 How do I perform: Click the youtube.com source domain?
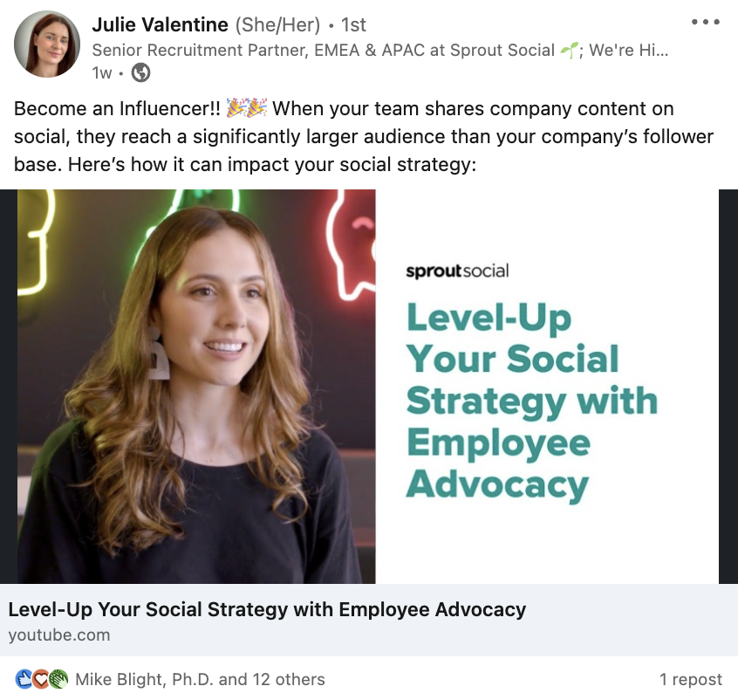coord(59,635)
